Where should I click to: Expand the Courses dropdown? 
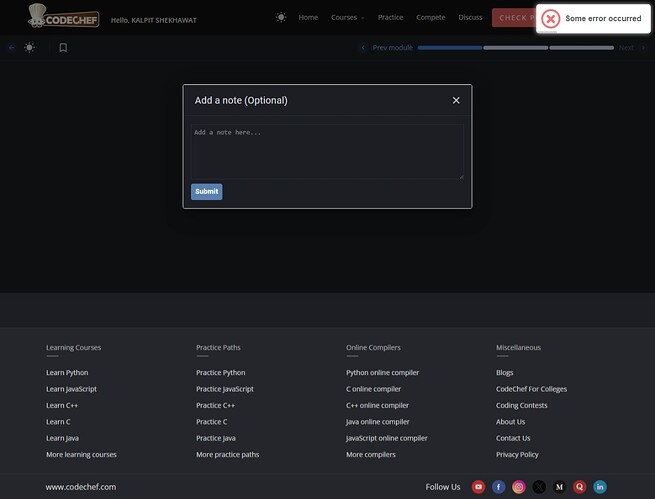click(x=348, y=18)
